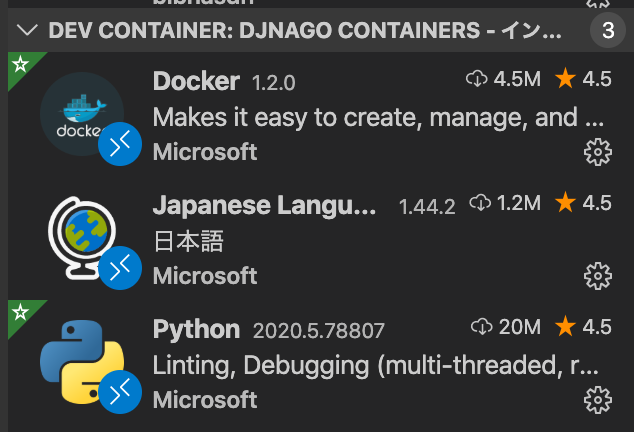Click the Linting, Debugging description text
The height and width of the screenshot is (432, 634).
376,366
